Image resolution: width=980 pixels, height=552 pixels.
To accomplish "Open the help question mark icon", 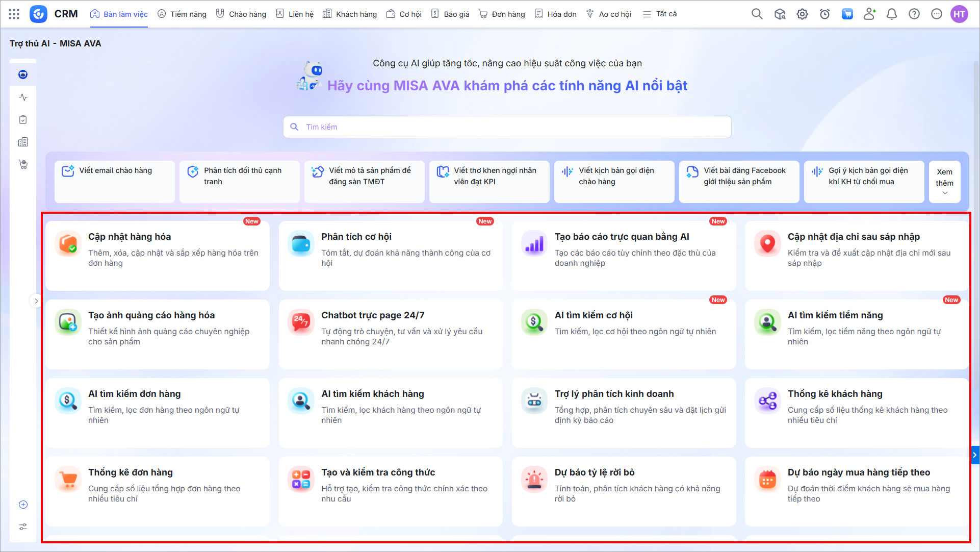I will pos(914,14).
